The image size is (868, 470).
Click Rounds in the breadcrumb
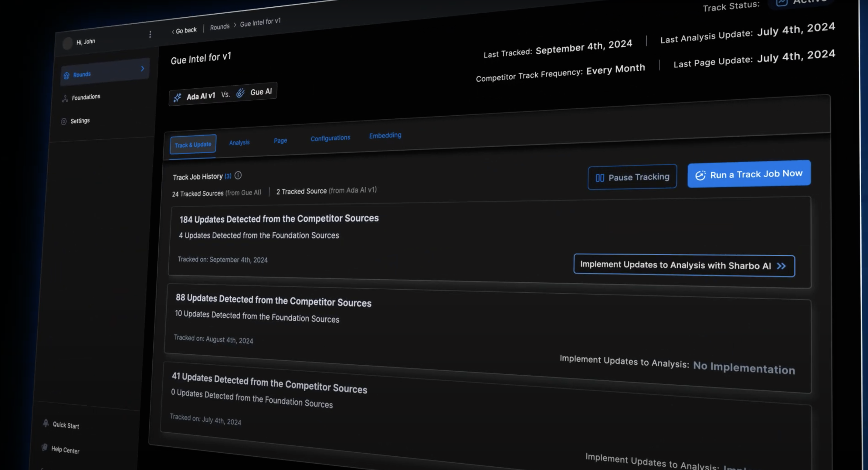[220, 27]
